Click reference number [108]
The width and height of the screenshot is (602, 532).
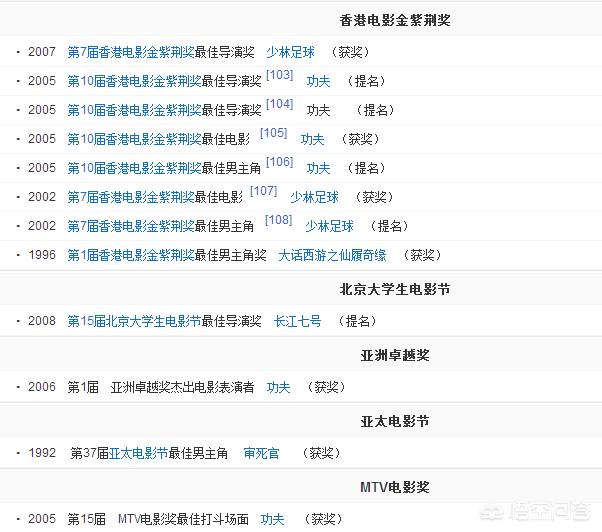(278, 220)
